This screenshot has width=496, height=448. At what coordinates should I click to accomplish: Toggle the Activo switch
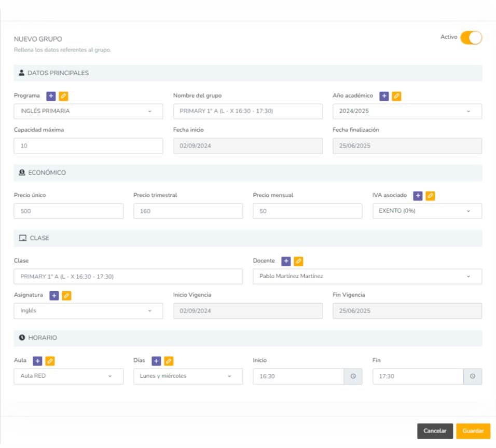(x=471, y=38)
